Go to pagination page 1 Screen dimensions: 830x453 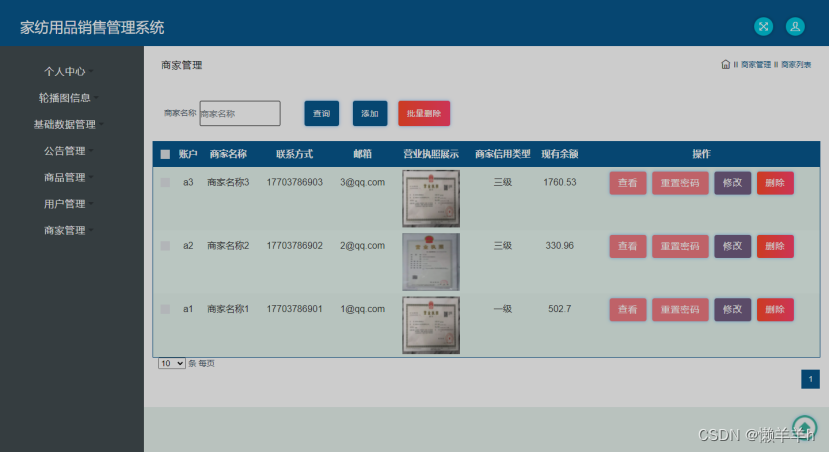point(810,379)
